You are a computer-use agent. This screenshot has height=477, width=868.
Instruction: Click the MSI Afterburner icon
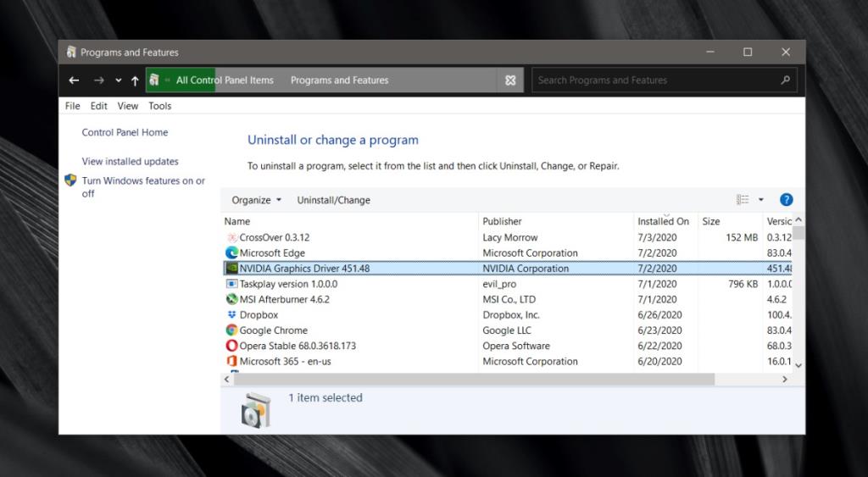click(x=231, y=299)
